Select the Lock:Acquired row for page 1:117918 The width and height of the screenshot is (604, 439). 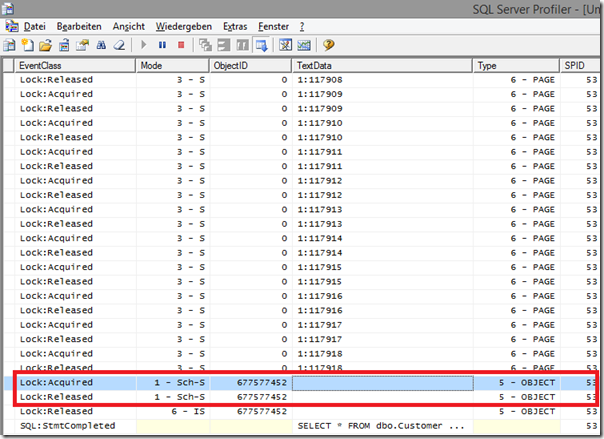point(302,354)
